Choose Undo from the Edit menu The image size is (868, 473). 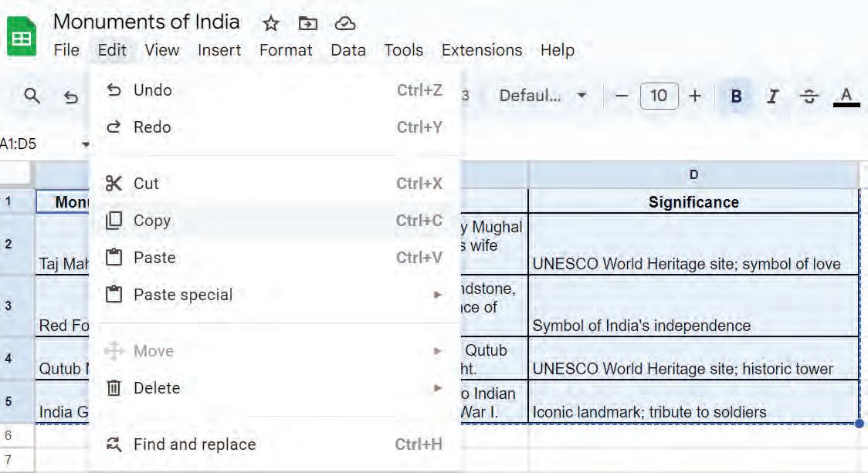point(275,90)
